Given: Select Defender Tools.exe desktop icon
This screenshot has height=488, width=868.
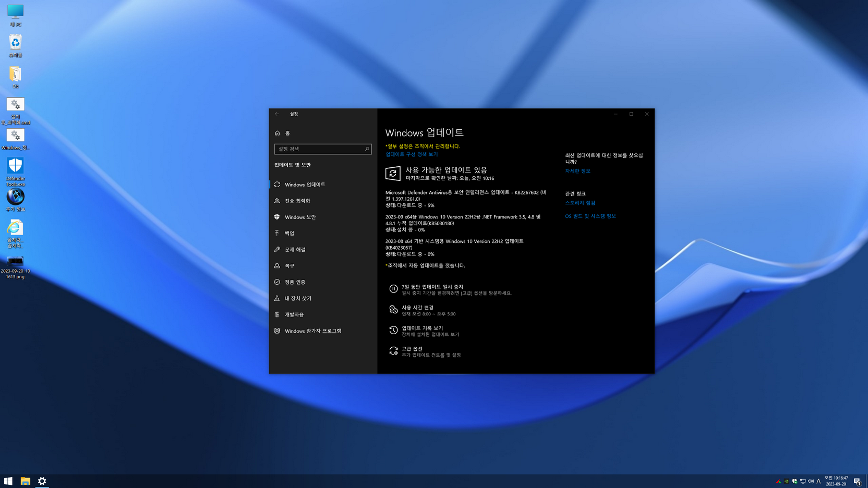Looking at the screenshot, I should point(15,172).
